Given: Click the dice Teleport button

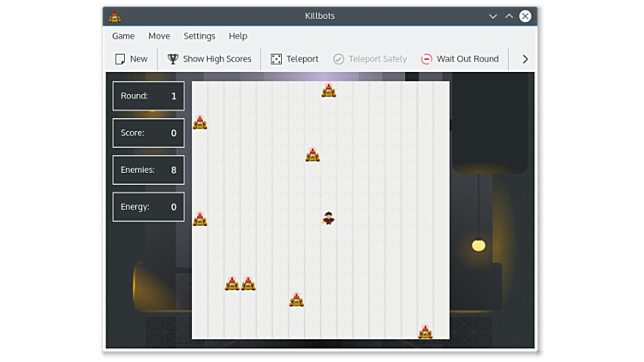Looking at the screenshot, I should (294, 59).
